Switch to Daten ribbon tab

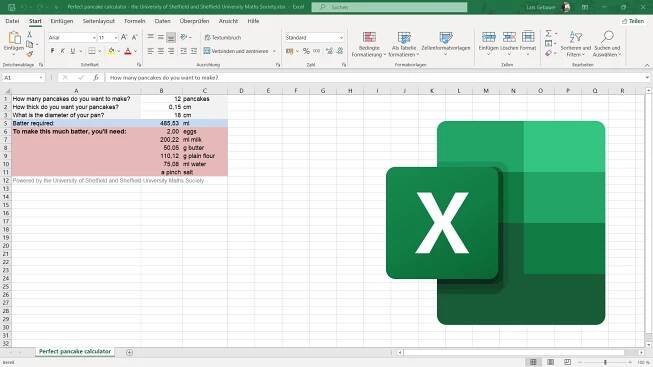pos(162,21)
